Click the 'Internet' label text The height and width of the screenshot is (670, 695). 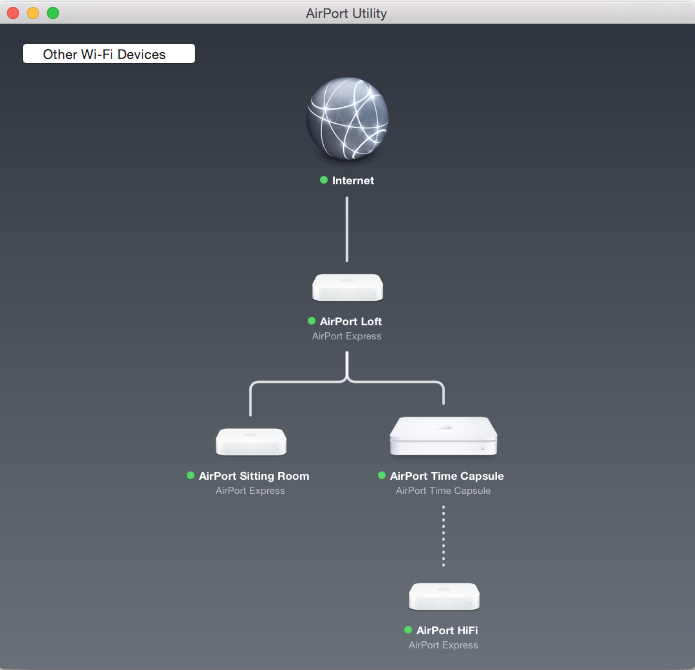pos(353,180)
